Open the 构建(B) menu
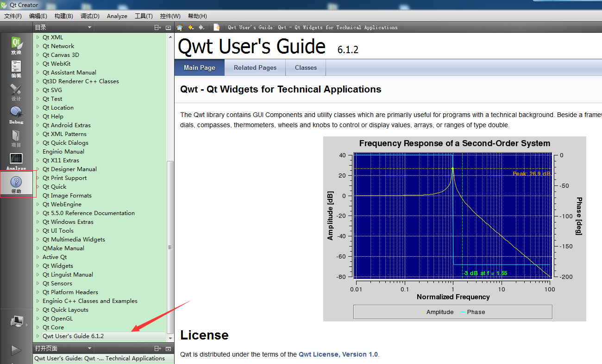Image resolution: width=602 pixels, height=364 pixels. 63,16
